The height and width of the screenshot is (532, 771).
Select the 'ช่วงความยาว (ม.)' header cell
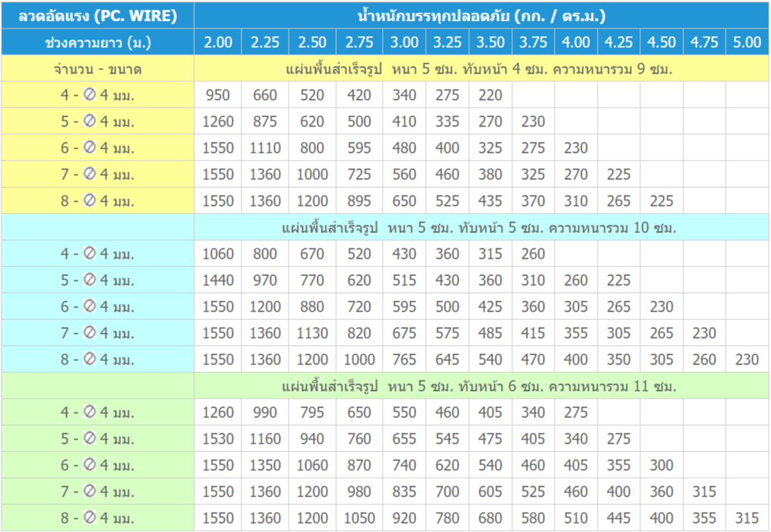97,42
